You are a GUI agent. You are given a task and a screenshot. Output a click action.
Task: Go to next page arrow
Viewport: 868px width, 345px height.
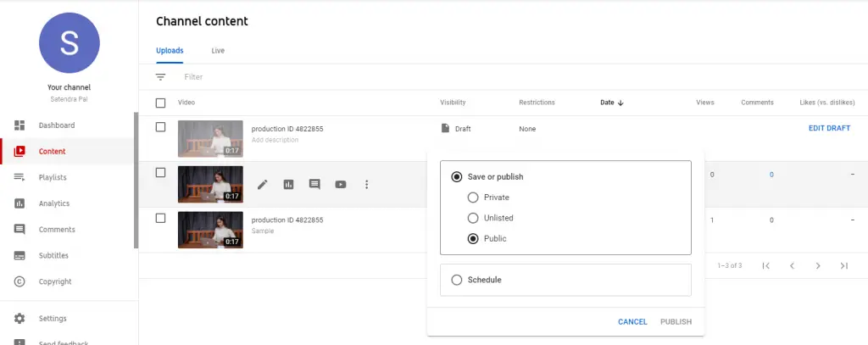(x=818, y=266)
